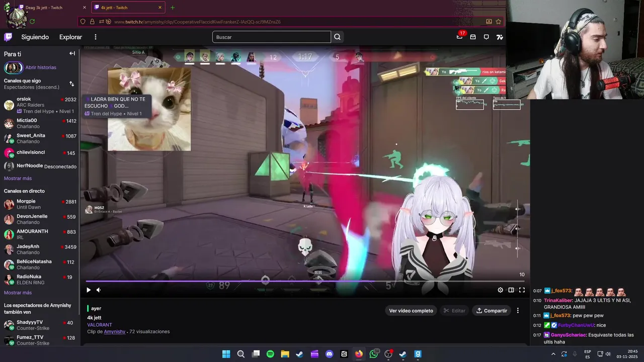Click j_fox573 username at 0:07 in chat

point(560,291)
